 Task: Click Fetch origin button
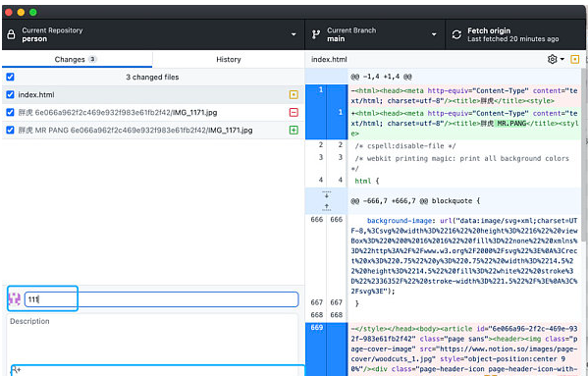coord(515,34)
